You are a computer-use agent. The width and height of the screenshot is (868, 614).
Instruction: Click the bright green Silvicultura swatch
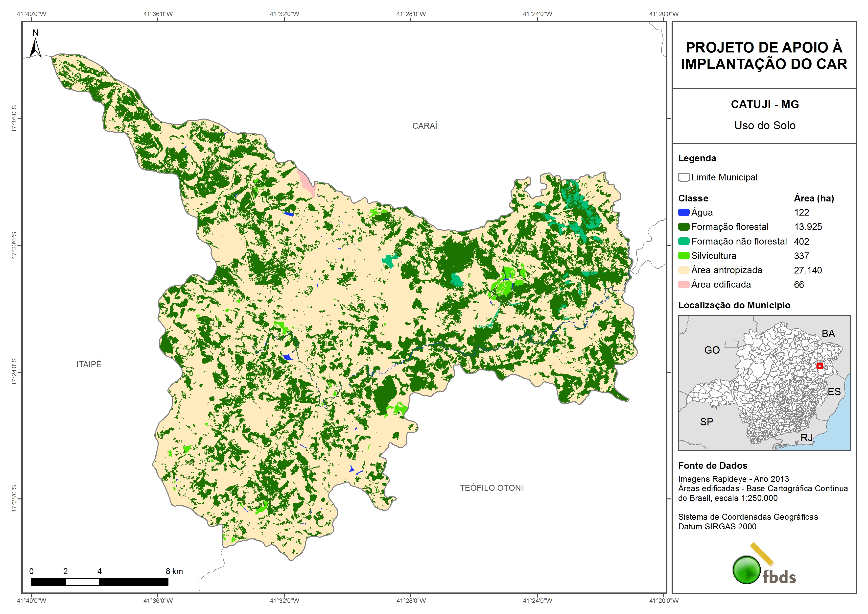click(683, 256)
